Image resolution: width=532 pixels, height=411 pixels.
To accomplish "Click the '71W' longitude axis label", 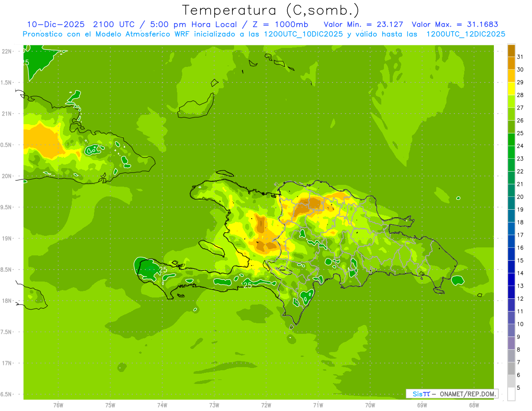I will click(318, 405).
